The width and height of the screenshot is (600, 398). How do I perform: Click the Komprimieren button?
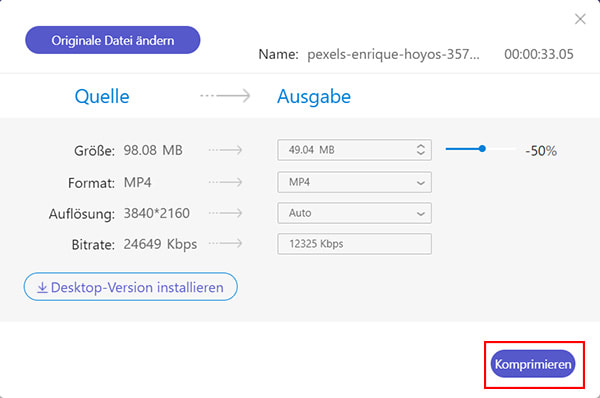533,364
